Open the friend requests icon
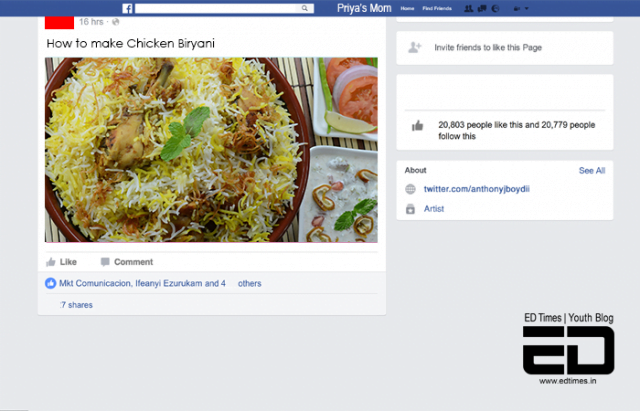640x411 pixels. pyautogui.click(x=469, y=8)
